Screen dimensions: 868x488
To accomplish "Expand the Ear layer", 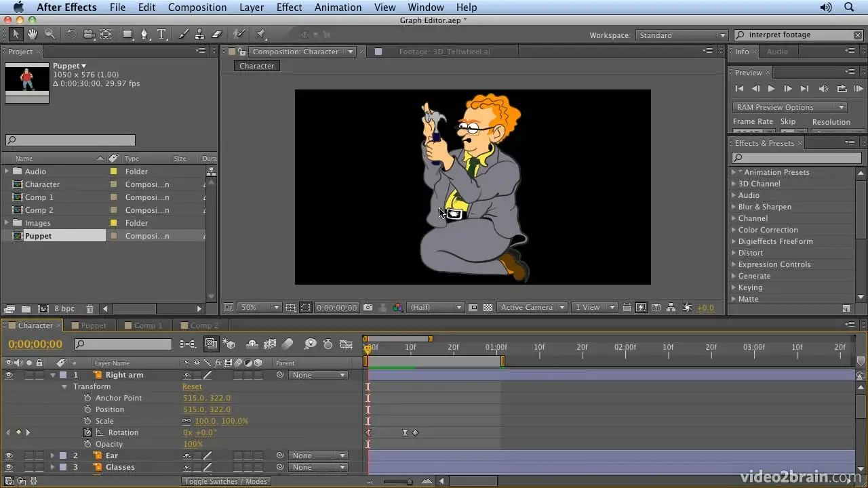I will coord(53,455).
